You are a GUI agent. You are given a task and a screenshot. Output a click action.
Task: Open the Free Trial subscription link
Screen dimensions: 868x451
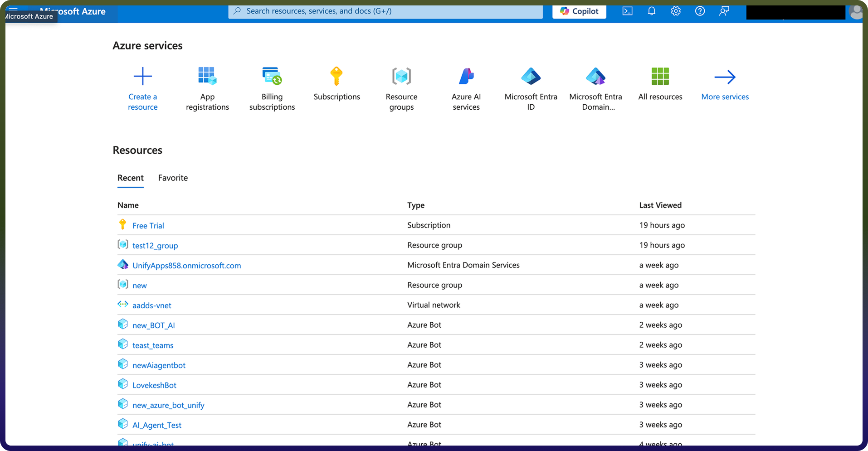tap(148, 226)
